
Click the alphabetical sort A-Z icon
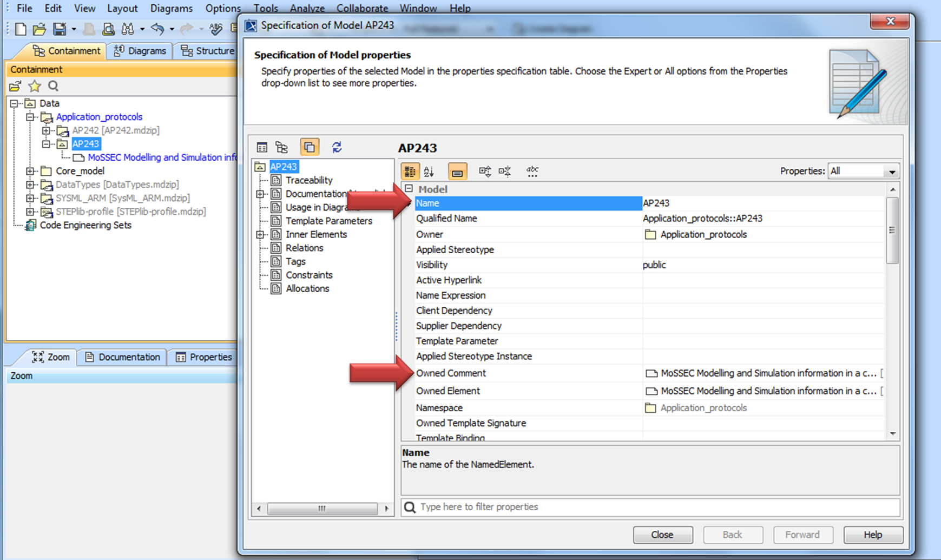pyautogui.click(x=430, y=172)
